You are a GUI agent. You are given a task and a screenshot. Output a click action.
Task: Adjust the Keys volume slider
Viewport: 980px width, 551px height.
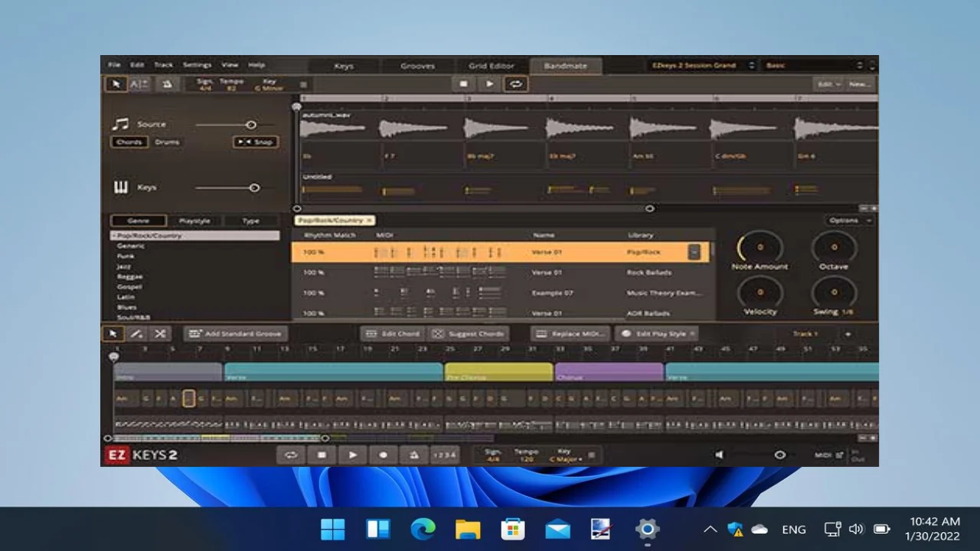click(253, 187)
